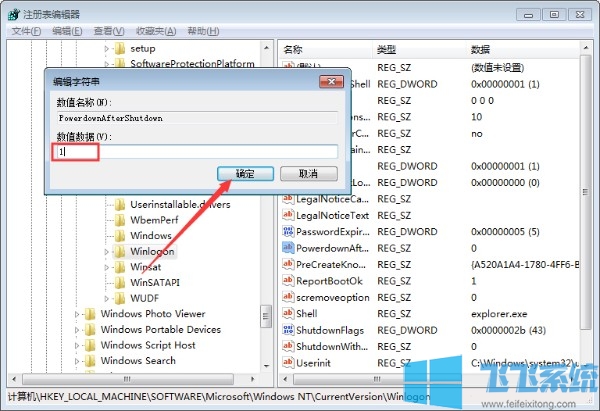Image resolution: width=600 pixels, height=411 pixels.
Task: Open the 编辑(E) menu
Action: point(67,31)
